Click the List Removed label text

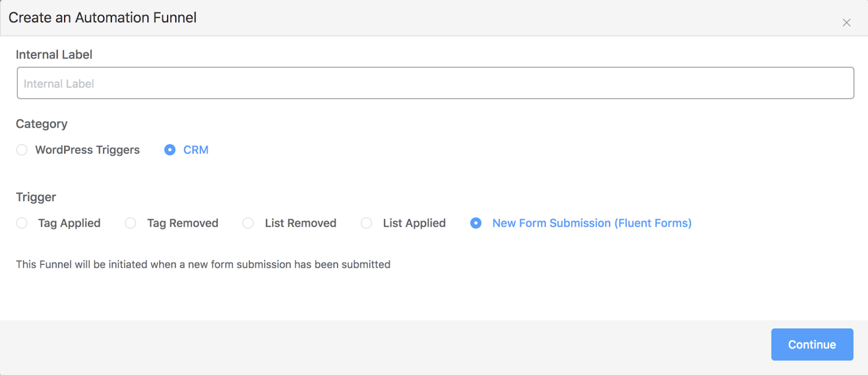[x=301, y=223]
